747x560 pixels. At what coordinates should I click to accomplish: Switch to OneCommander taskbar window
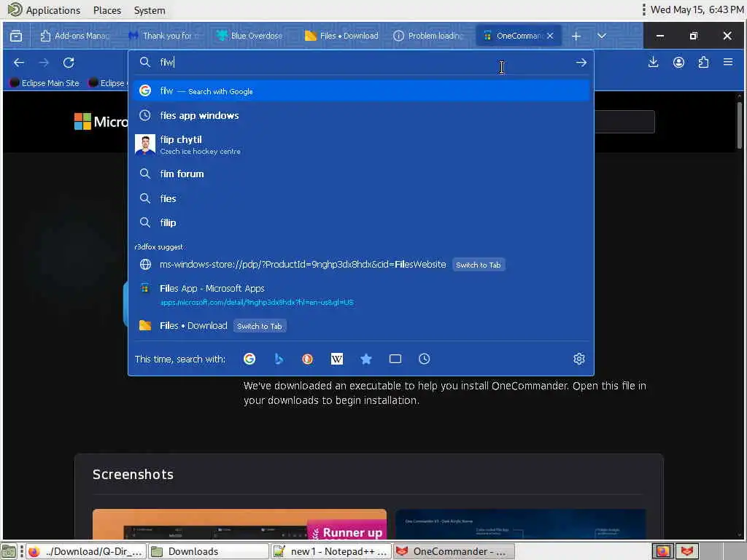[x=454, y=551]
